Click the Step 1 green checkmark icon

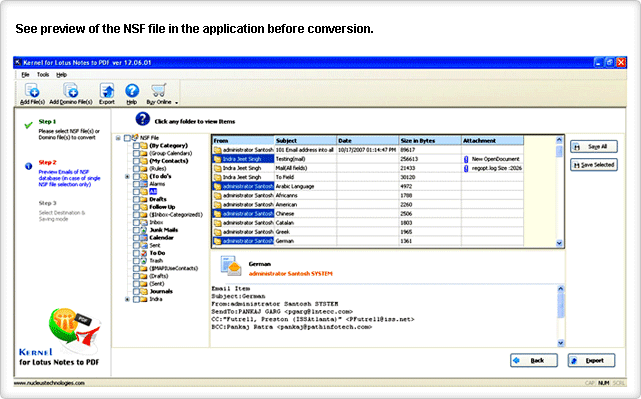coord(28,125)
